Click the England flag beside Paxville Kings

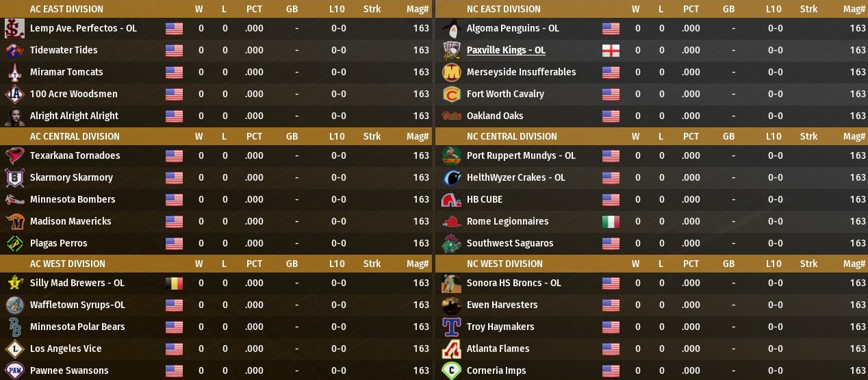(x=611, y=50)
